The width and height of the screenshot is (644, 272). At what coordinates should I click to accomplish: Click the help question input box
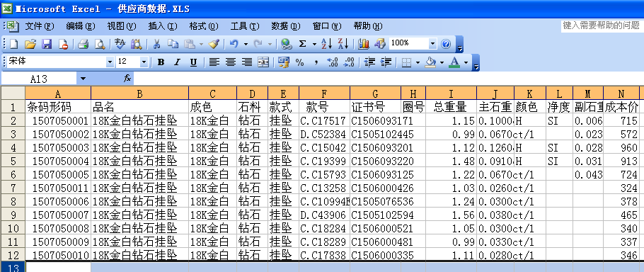(x=602, y=26)
